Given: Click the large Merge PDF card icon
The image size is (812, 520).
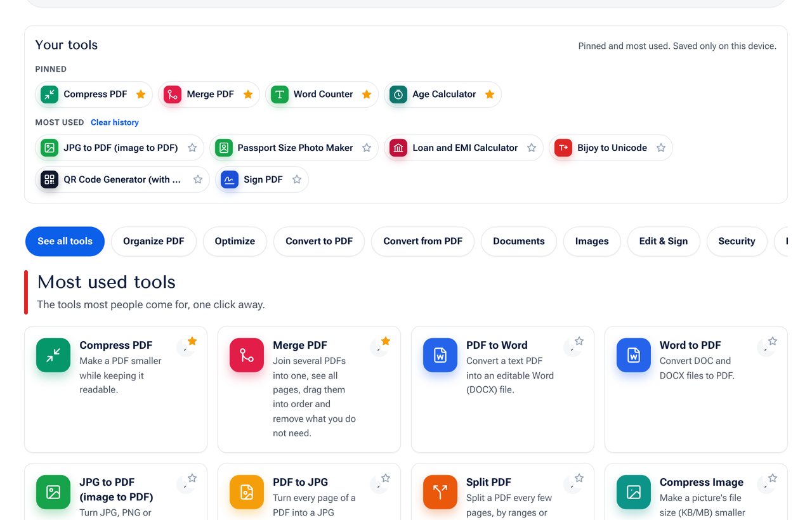Looking at the screenshot, I should click(247, 355).
